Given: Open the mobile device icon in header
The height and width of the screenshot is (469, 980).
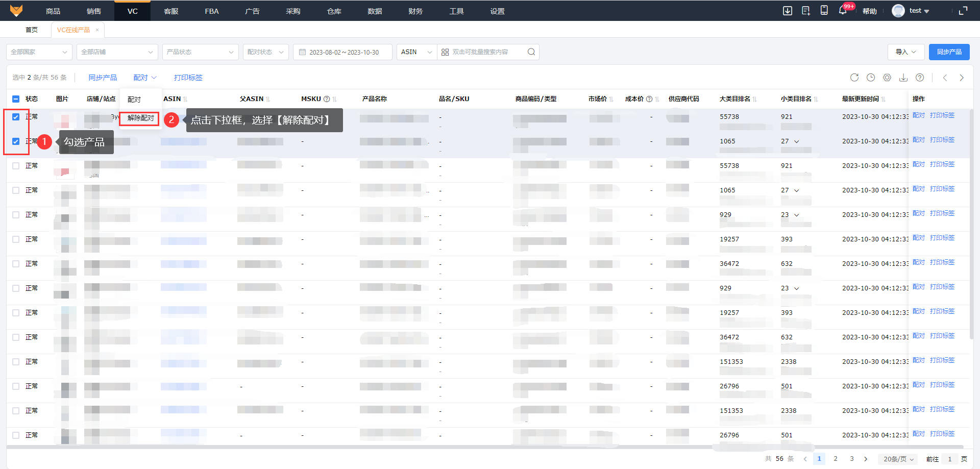Looking at the screenshot, I should [x=824, y=11].
